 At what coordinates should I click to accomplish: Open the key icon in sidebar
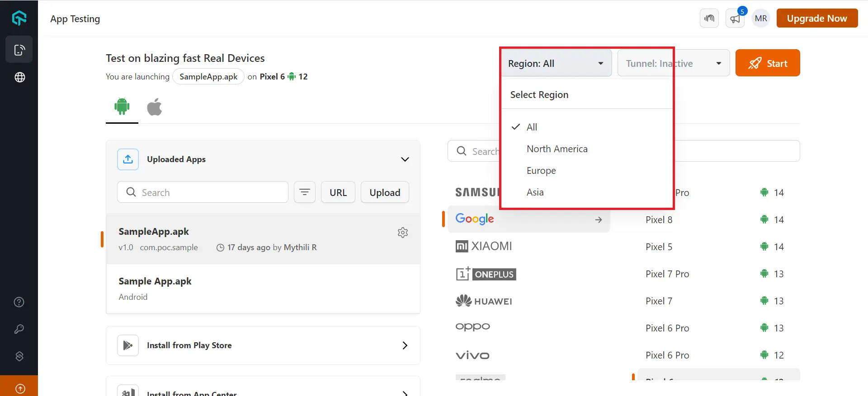(19, 329)
